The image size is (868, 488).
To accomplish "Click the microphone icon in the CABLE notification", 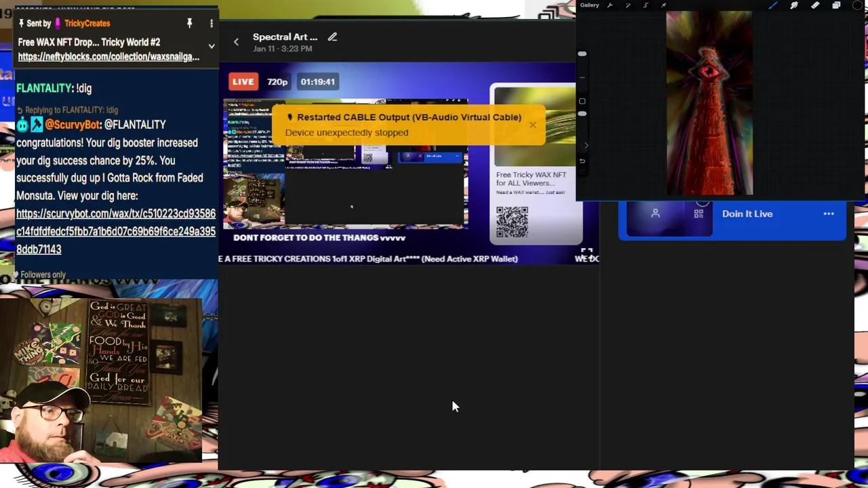I will 290,117.
